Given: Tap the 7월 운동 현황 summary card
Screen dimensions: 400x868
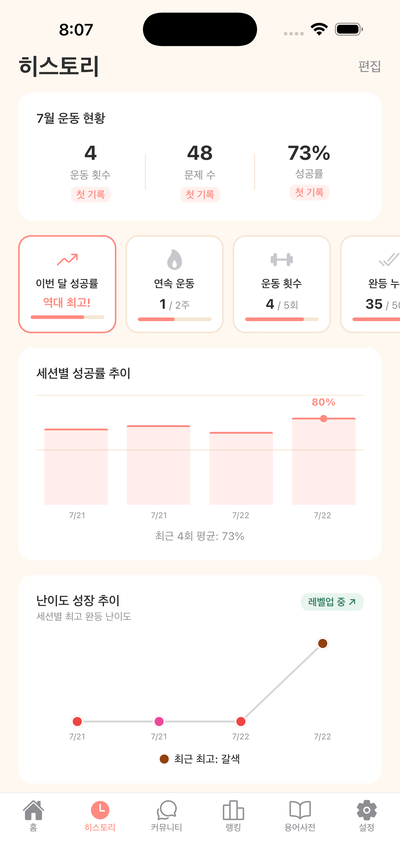Looking at the screenshot, I should (200, 157).
